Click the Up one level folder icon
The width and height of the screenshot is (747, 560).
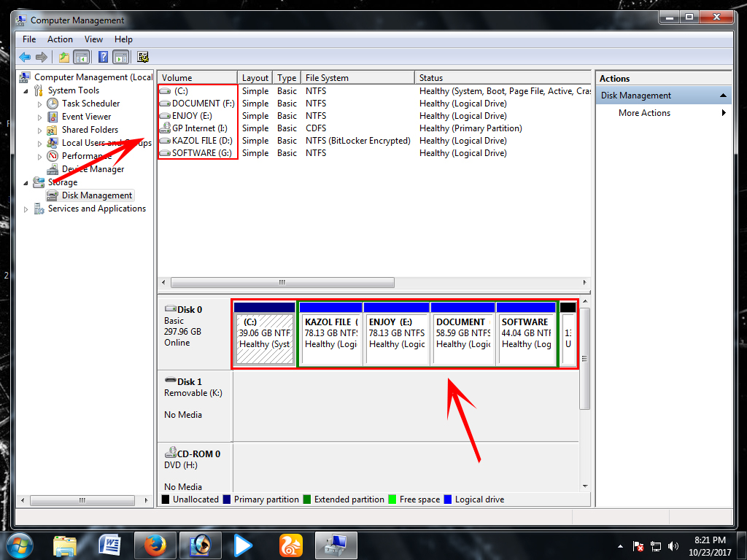[x=64, y=58]
